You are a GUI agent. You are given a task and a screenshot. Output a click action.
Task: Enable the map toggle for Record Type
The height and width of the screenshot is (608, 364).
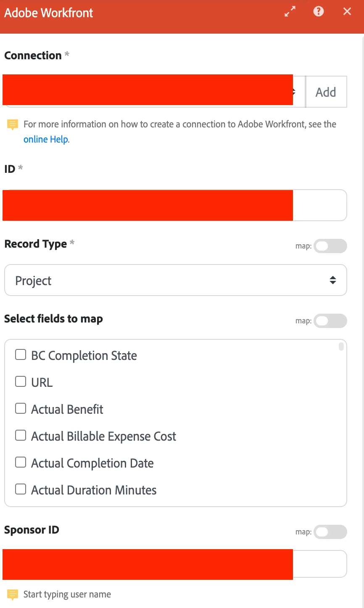tap(330, 246)
